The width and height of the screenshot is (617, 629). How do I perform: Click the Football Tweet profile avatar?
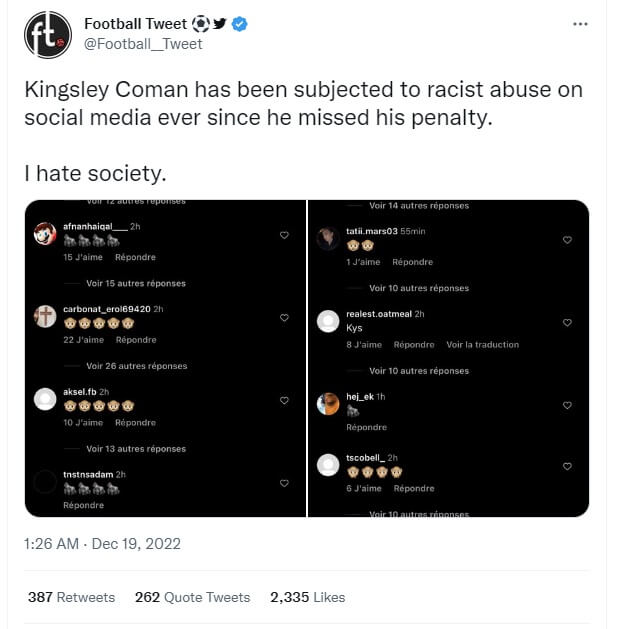[x=47, y=35]
